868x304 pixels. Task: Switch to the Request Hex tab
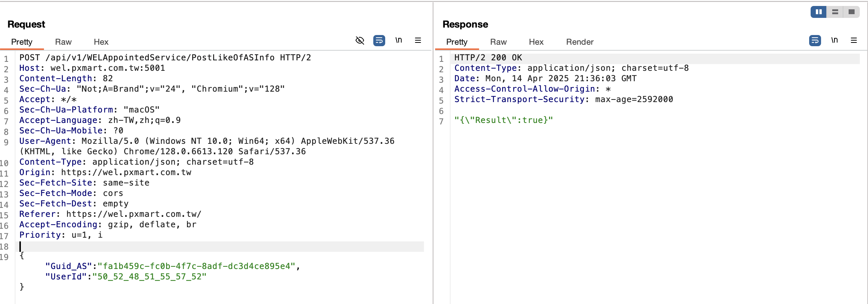click(101, 42)
